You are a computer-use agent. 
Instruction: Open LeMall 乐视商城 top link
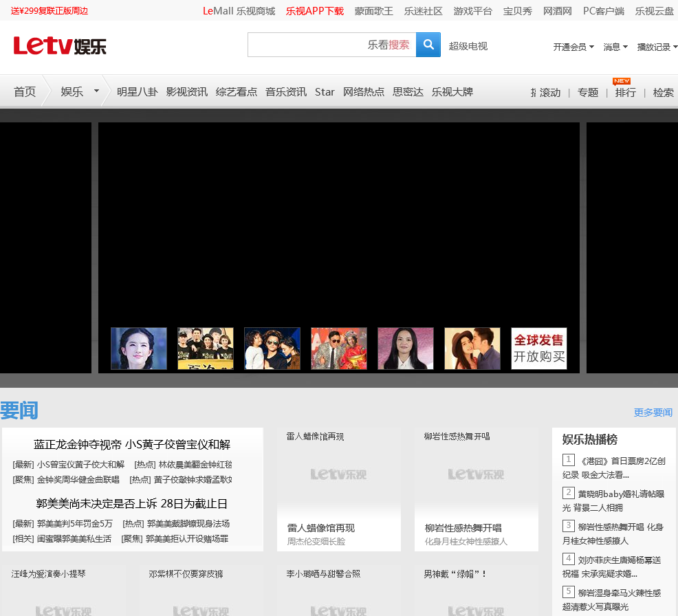click(x=239, y=11)
